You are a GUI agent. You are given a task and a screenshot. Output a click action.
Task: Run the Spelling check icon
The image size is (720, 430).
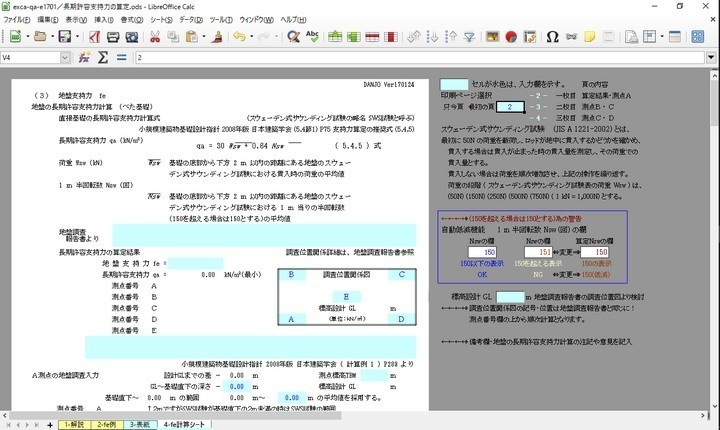point(312,36)
